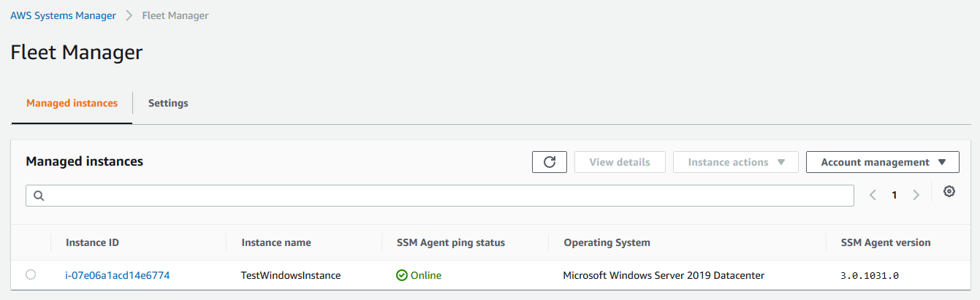The image size is (980, 300).
Task: Select radio button for TestWindowsInstance row
Action: coord(31,274)
